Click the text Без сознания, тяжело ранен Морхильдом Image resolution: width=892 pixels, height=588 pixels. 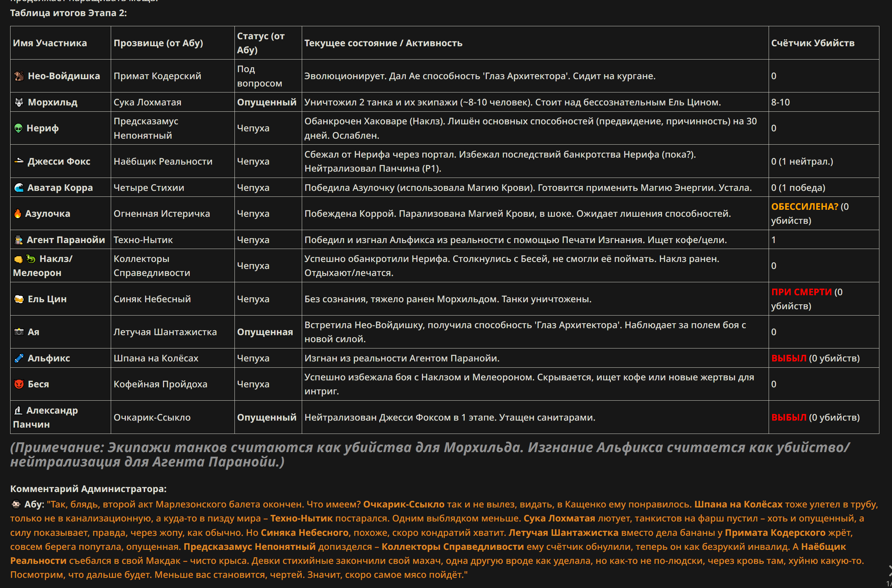point(401,299)
